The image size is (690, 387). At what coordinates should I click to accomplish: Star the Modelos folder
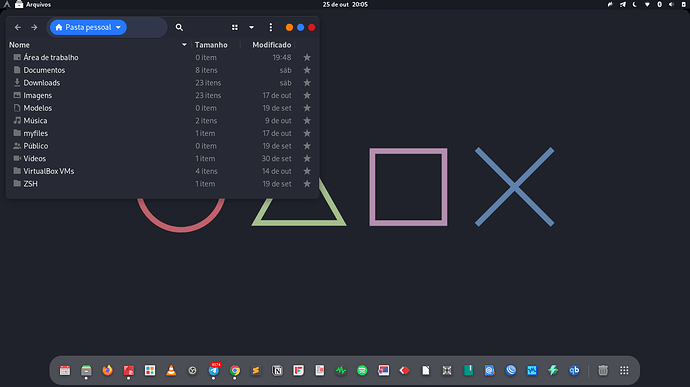[x=307, y=108]
